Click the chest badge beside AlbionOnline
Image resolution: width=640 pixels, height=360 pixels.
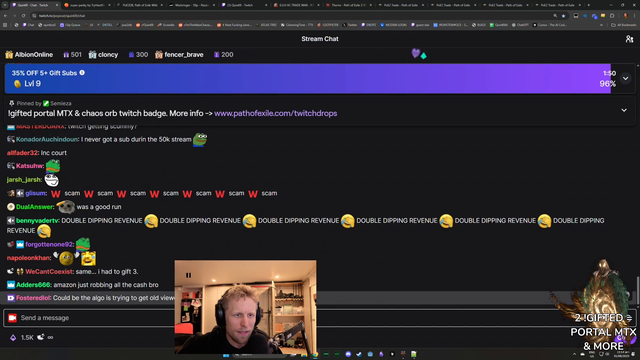[9, 55]
